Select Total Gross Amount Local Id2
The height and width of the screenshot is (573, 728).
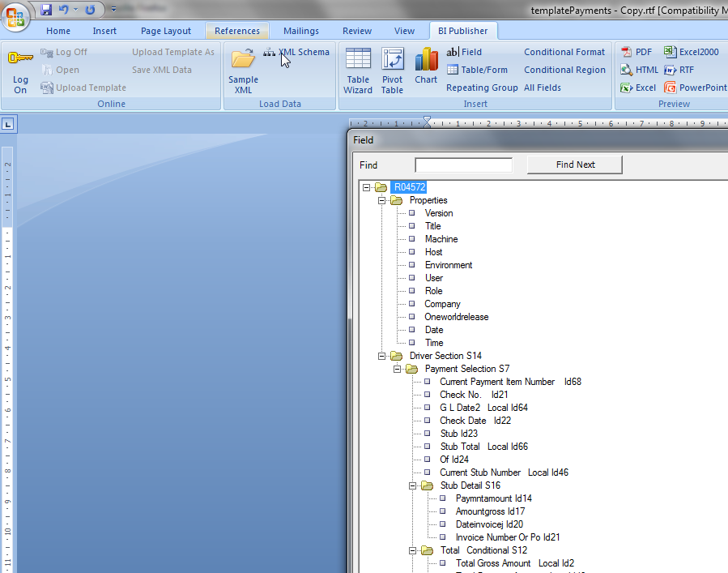pos(515,563)
